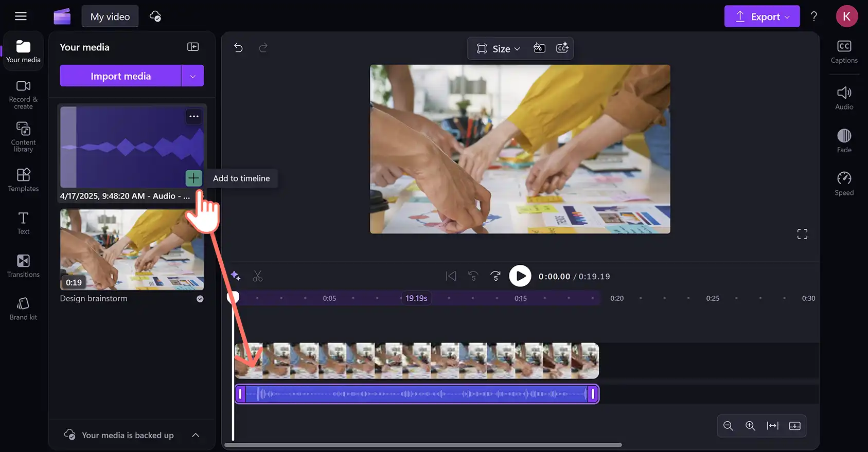Click the Import media button
The image size is (868, 452).
pyautogui.click(x=120, y=76)
